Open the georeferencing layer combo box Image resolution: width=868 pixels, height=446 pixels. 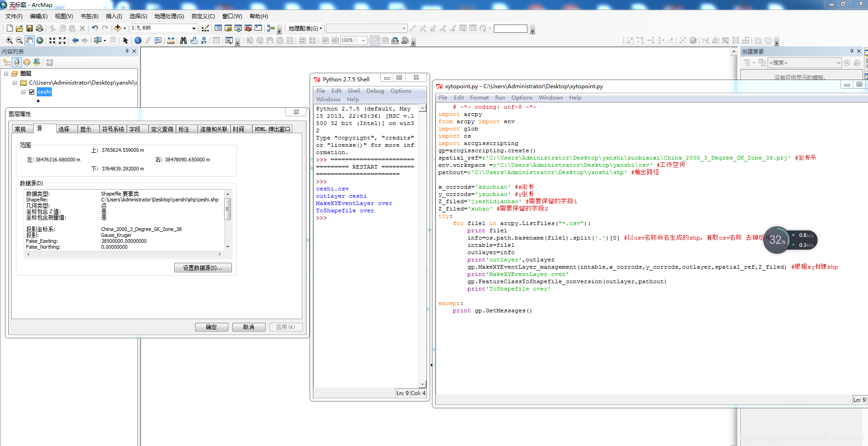tap(366, 28)
